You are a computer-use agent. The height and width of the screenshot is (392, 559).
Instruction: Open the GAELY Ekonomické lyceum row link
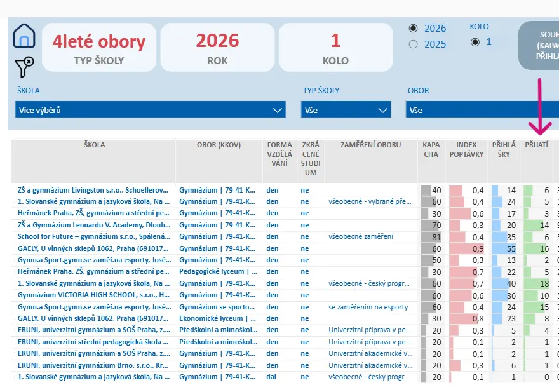tap(93, 318)
